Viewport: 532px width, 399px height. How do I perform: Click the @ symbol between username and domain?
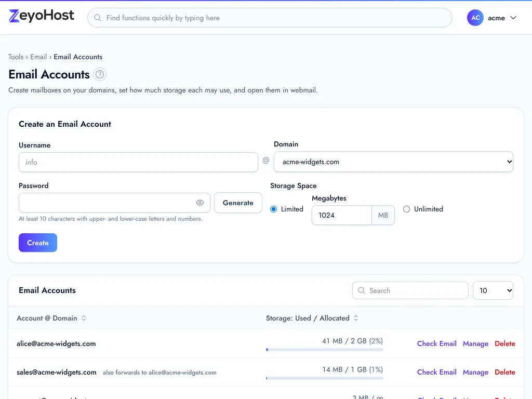pos(265,160)
